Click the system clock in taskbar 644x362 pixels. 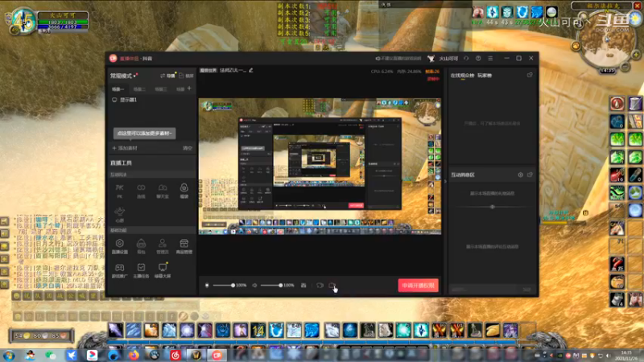pos(626,356)
